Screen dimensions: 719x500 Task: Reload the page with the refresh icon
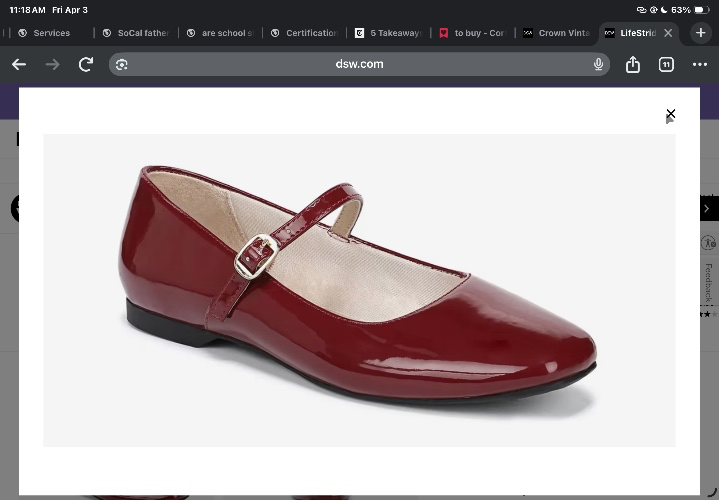click(86, 65)
